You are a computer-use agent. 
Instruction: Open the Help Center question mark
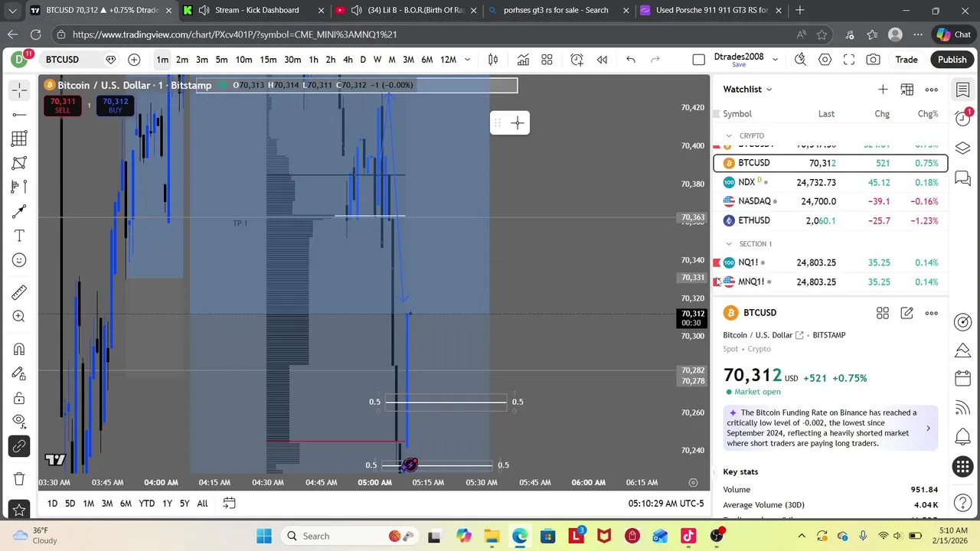pos(963,503)
